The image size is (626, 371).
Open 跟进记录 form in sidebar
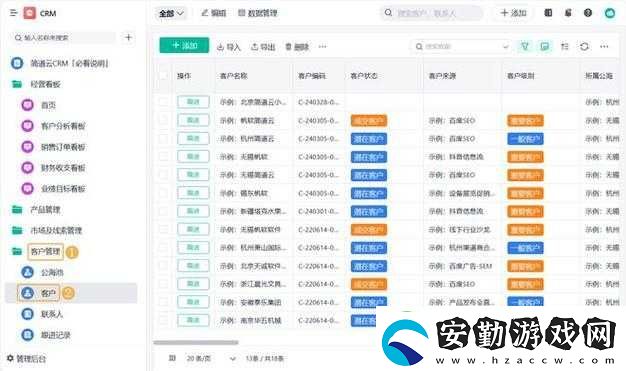tap(46, 335)
